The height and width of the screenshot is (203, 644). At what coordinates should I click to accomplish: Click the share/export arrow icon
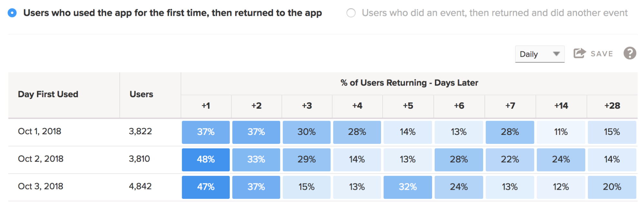tap(579, 53)
